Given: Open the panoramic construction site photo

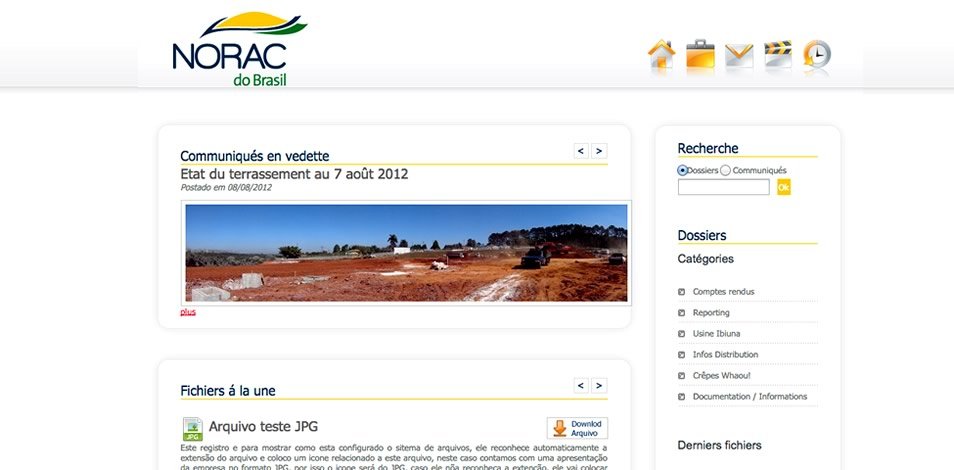Looking at the screenshot, I should click(406, 253).
